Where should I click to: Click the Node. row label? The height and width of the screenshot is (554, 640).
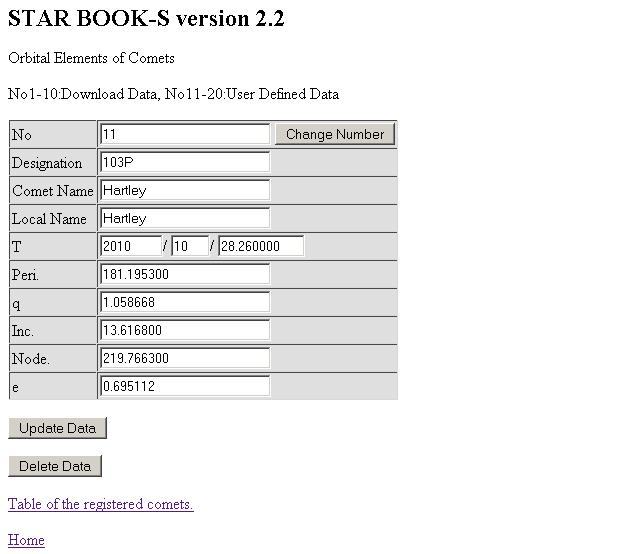coord(31,359)
